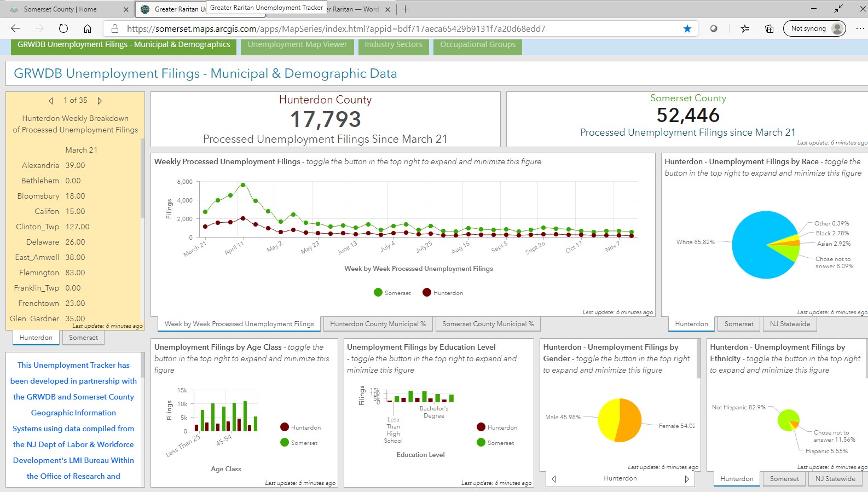Go to browser home page icon
868x492 pixels.
[88, 28]
